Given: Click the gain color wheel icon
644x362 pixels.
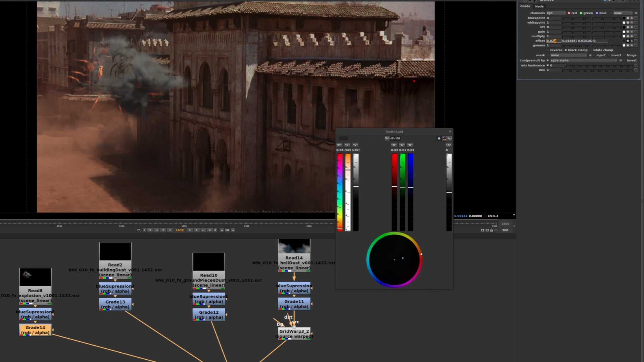Looking at the screenshot, I should tap(628, 32).
